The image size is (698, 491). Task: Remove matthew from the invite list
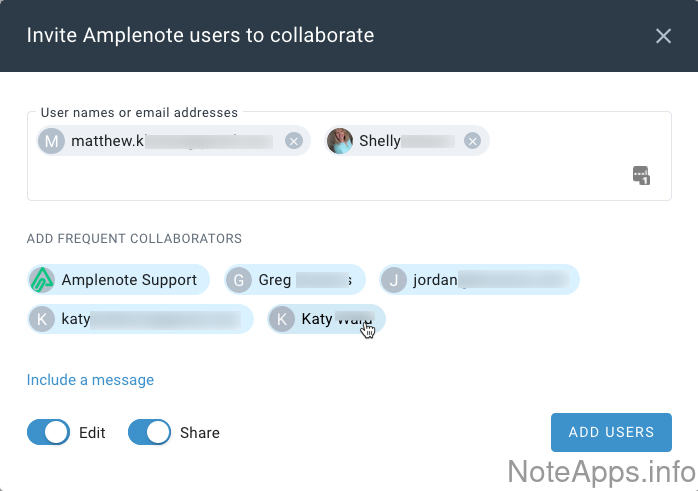click(x=293, y=141)
